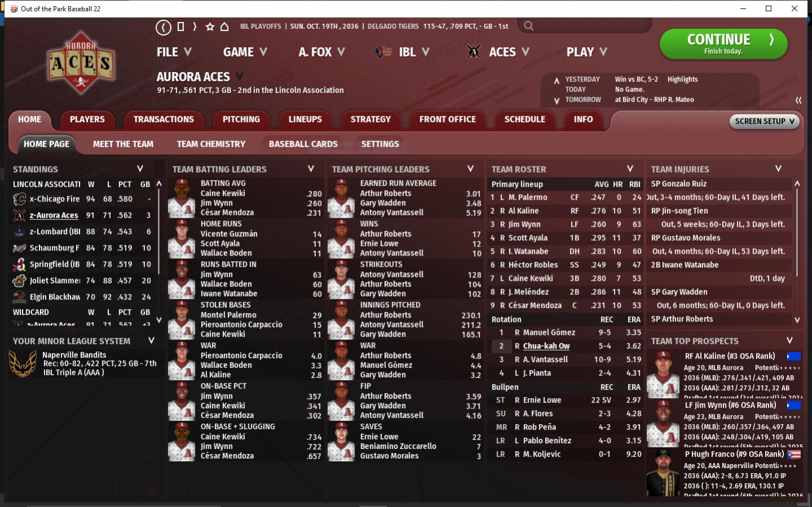Open the FILE menu
812x507 pixels.
pyautogui.click(x=174, y=52)
